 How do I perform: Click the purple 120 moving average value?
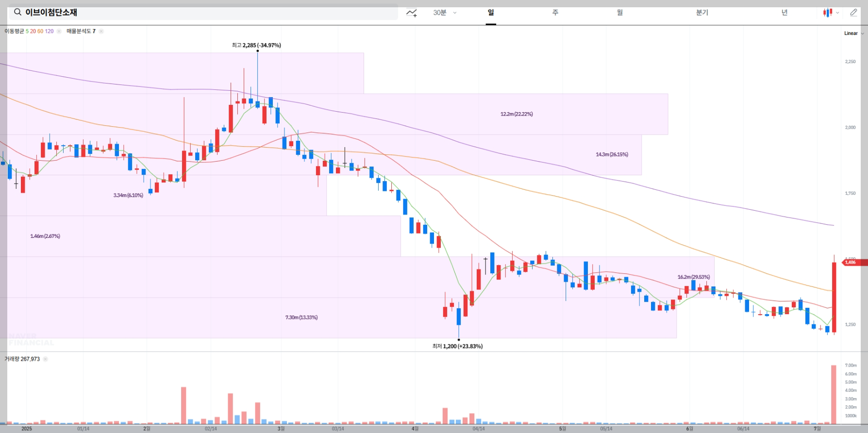(x=50, y=31)
